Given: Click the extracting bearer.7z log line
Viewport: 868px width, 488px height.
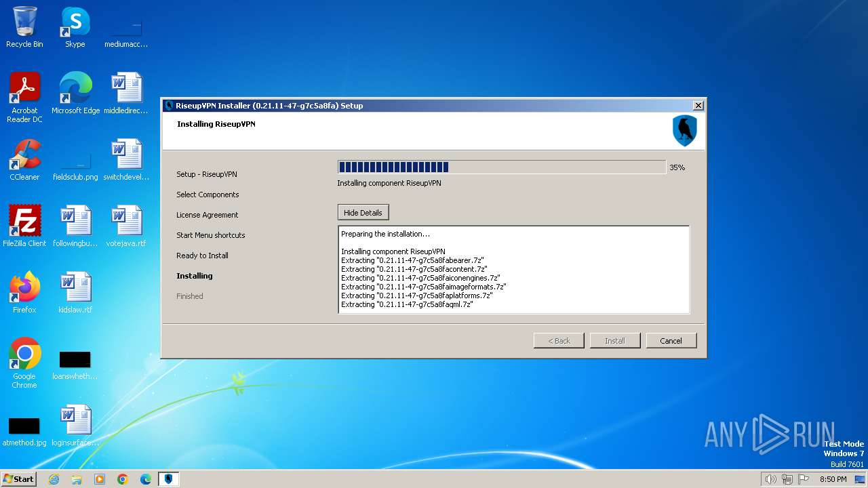Looking at the screenshot, I should coord(412,260).
